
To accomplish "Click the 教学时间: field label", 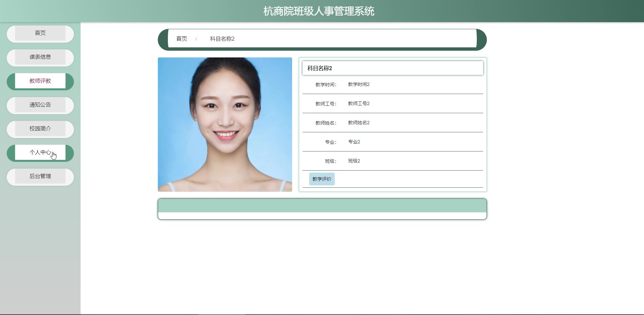I will coord(326,85).
